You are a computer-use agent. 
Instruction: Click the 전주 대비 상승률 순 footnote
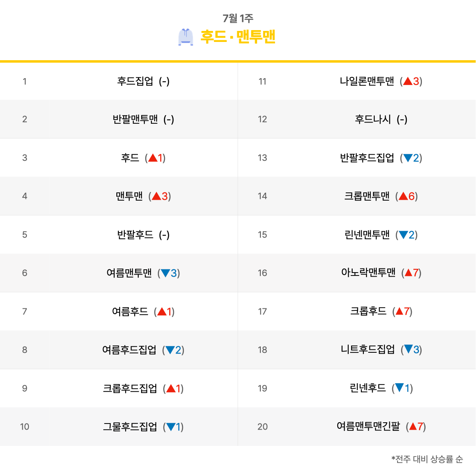427,459
